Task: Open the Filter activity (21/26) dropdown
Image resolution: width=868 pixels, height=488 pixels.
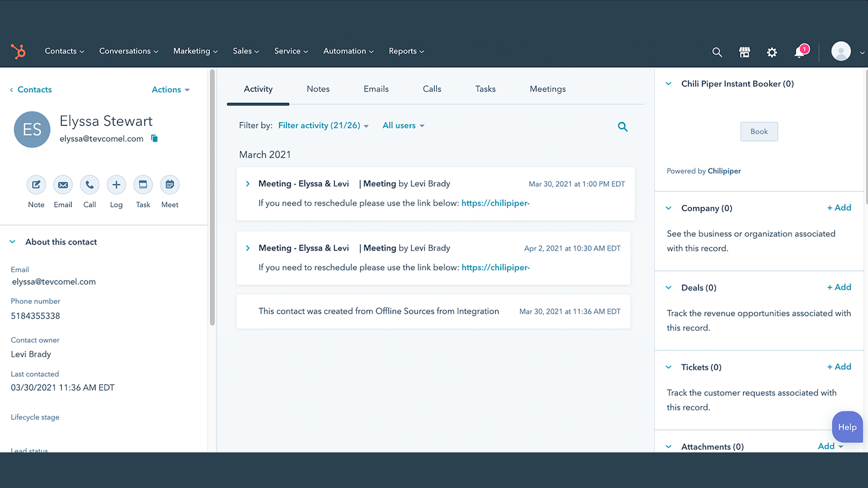Action: pos(323,125)
